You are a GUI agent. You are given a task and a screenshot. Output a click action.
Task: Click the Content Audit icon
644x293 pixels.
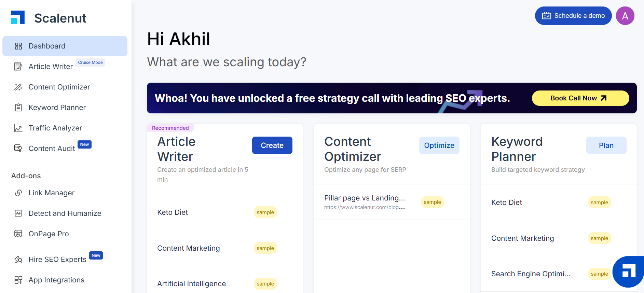tap(18, 149)
